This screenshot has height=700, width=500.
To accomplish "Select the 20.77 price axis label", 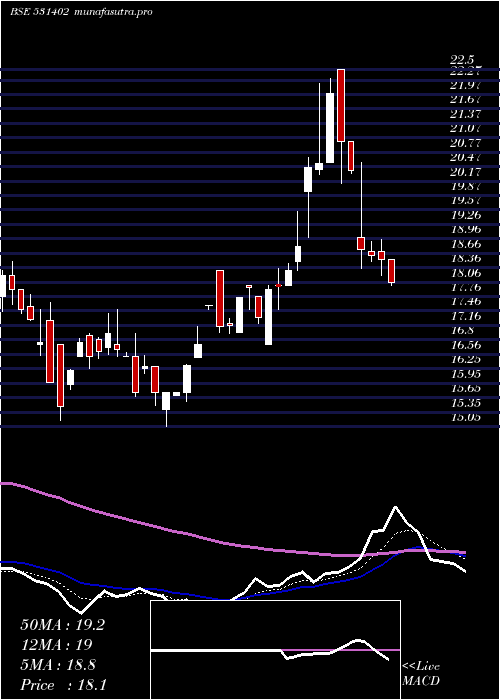I will [x=466, y=143].
